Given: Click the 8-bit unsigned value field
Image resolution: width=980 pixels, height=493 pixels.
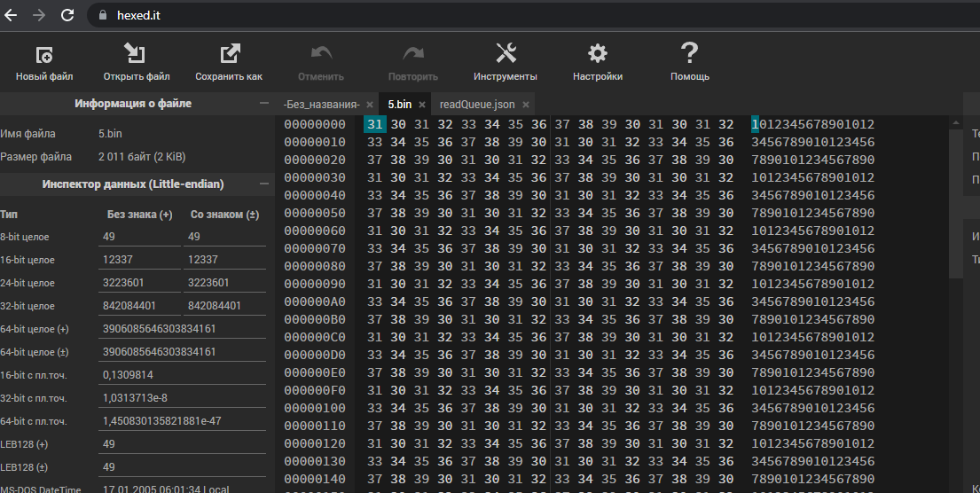Looking at the screenshot, I should pyautogui.click(x=139, y=237).
